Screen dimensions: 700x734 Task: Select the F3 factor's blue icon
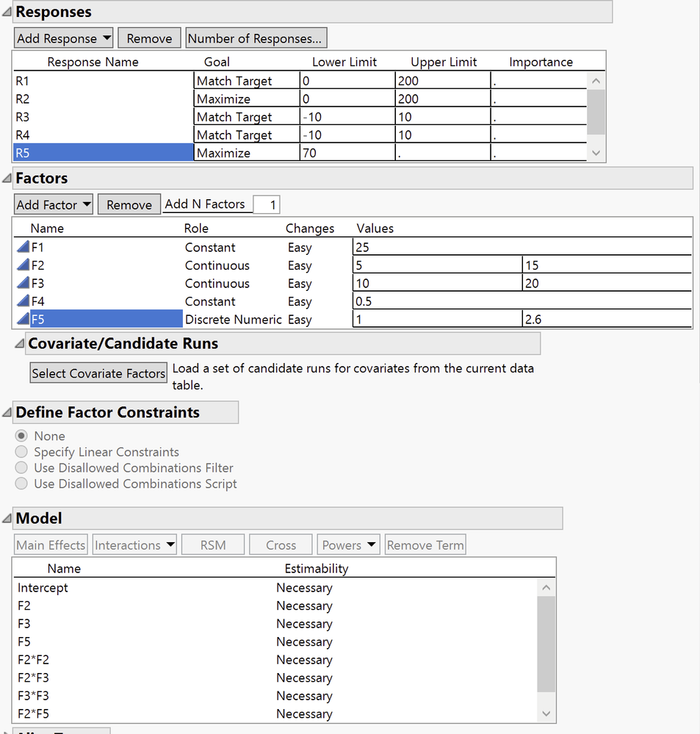click(x=23, y=284)
